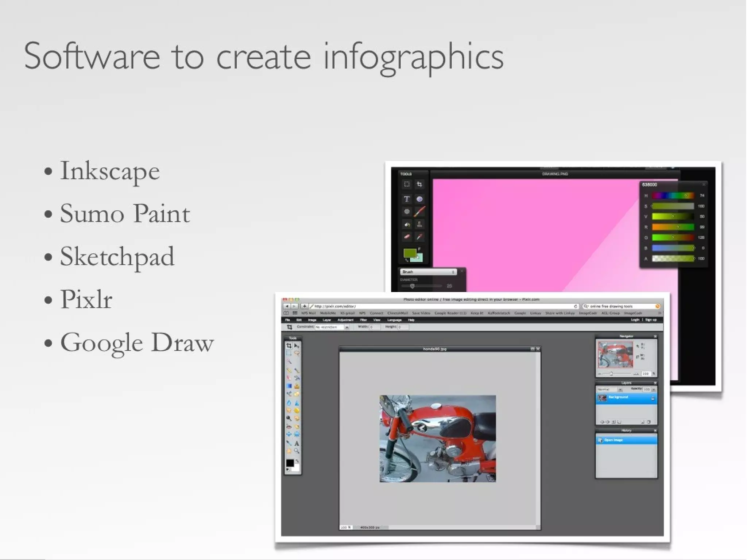Image resolution: width=747 pixels, height=560 pixels.
Task: Click the Navigator thumbnail preview
Action: pyautogui.click(x=615, y=355)
